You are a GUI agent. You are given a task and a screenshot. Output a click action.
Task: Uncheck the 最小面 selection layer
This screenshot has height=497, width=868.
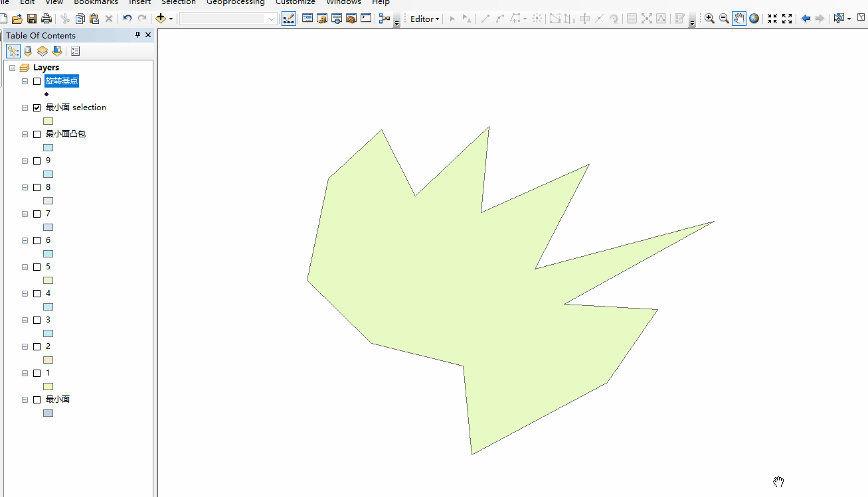pyautogui.click(x=37, y=107)
